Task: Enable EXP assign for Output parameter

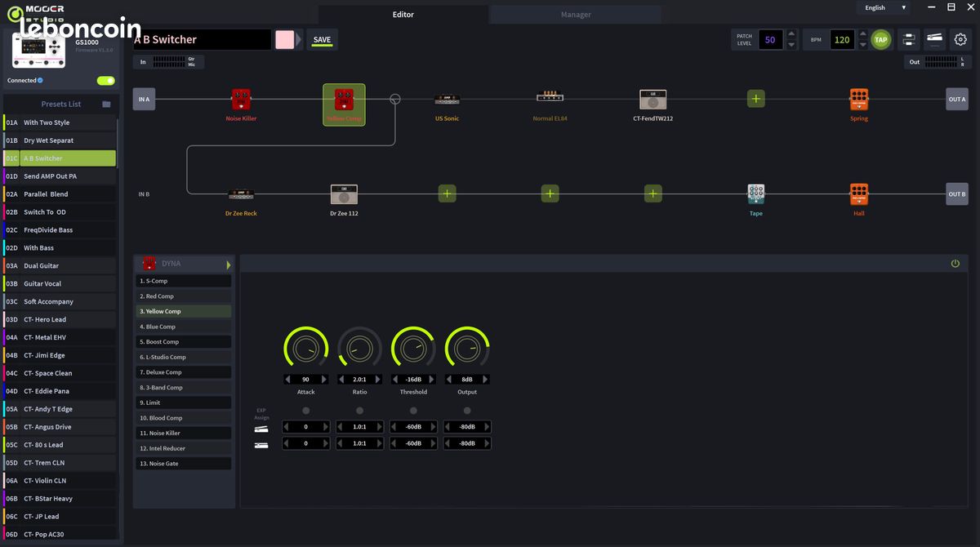Action: tap(467, 411)
